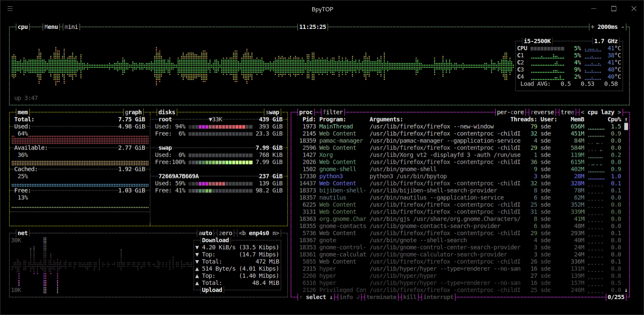Click the process list scrollbar thumb
This screenshot has height=315, width=644.
(626, 127)
